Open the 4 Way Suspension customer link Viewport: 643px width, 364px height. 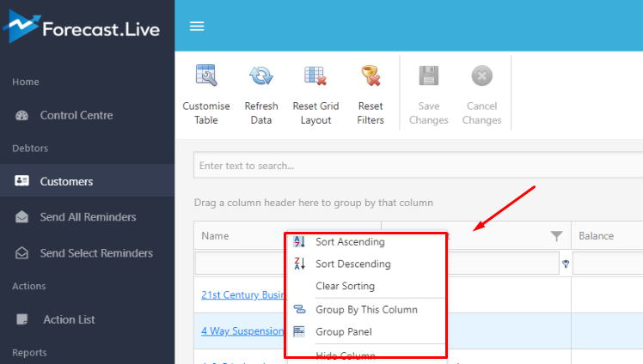pos(242,331)
